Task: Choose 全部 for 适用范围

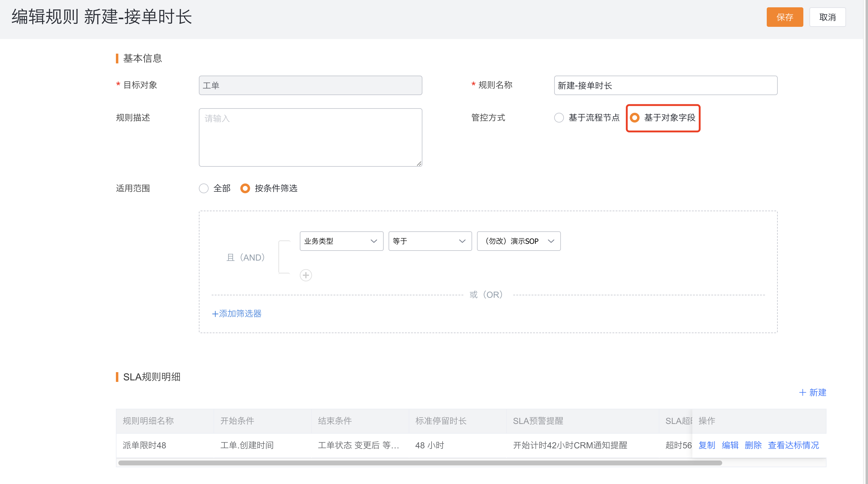Action: 203,188
